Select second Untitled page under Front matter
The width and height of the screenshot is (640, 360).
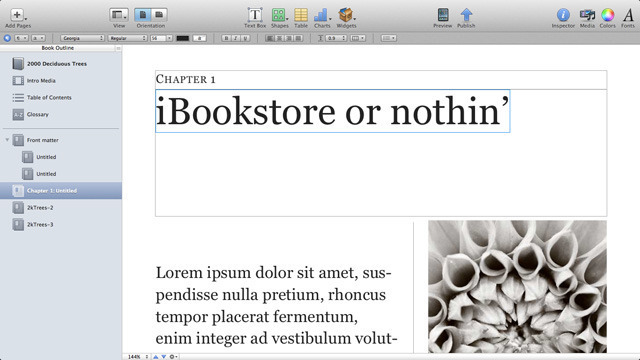click(46, 174)
